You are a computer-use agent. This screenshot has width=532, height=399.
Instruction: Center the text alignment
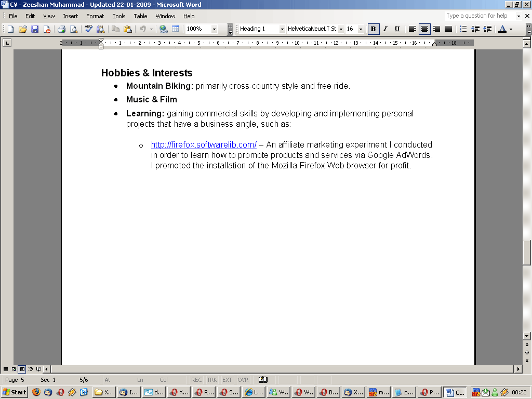pyautogui.click(x=424, y=29)
